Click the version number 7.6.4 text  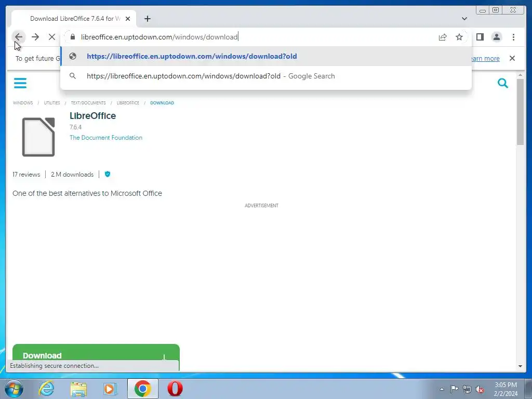click(x=76, y=127)
